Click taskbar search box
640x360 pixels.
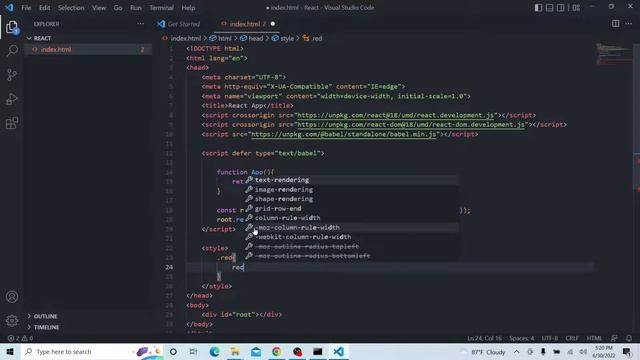91,351
